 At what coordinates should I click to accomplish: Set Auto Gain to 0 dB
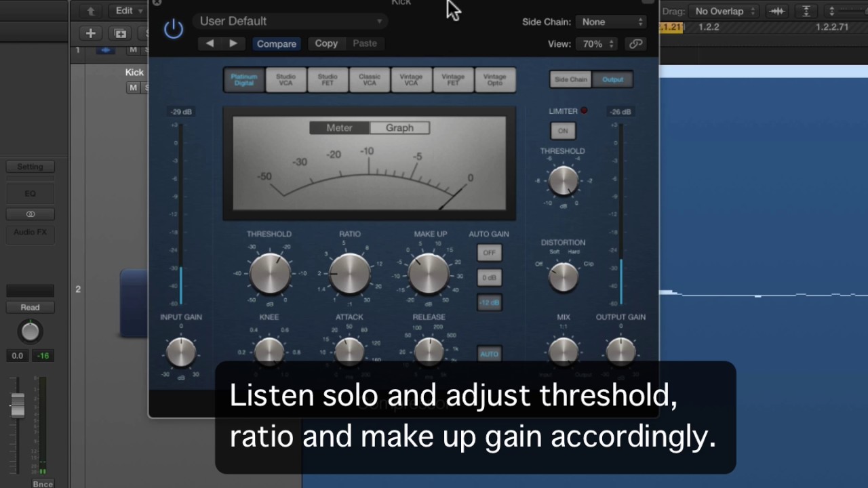click(x=489, y=278)
